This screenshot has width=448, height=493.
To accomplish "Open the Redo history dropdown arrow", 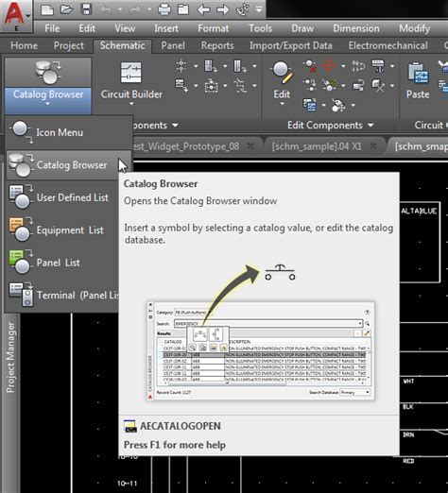I will (x=149, y=9).
